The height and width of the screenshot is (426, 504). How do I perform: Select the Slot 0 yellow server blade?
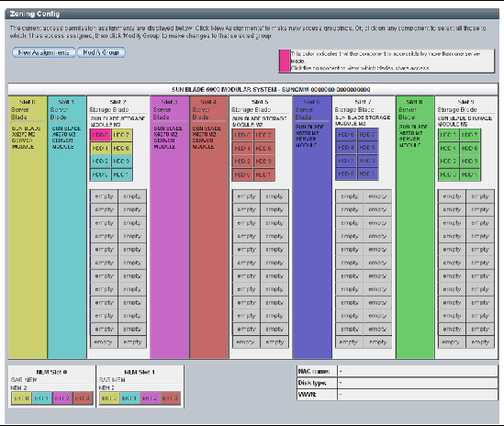(x=28, y=227)
